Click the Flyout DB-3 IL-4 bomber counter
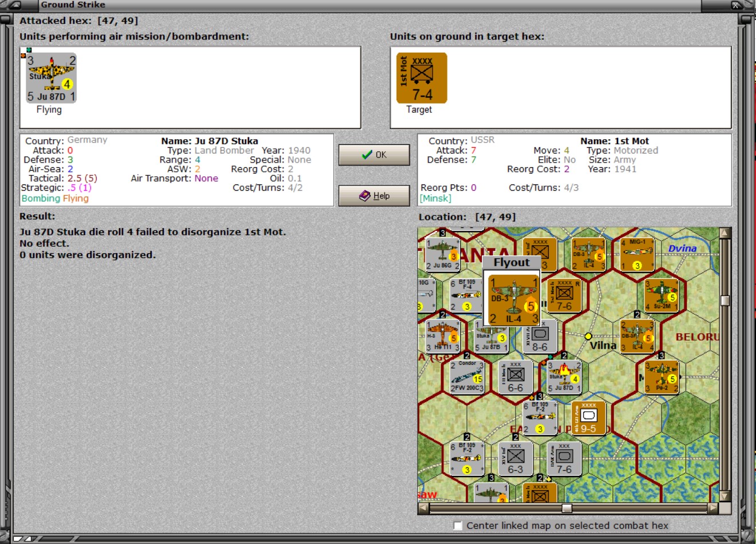Image resolution: width=756 pixels, height=544 pixels. click(513, 300)
